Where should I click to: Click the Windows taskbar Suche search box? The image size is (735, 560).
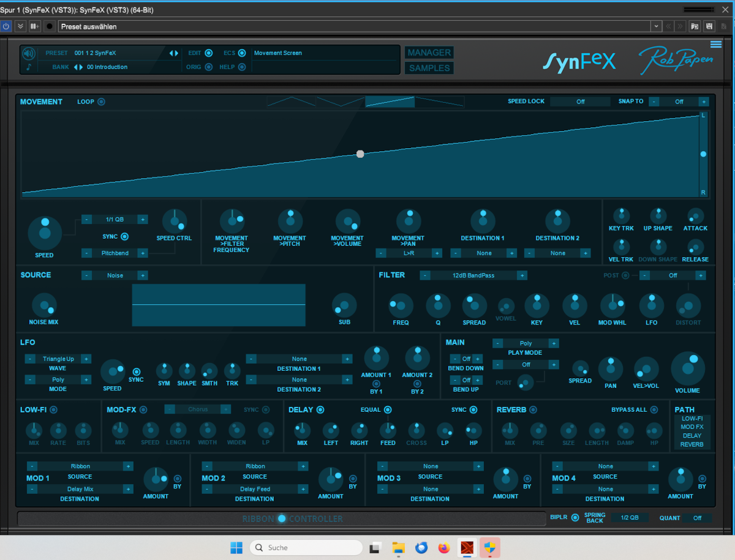tap(306, 548)
